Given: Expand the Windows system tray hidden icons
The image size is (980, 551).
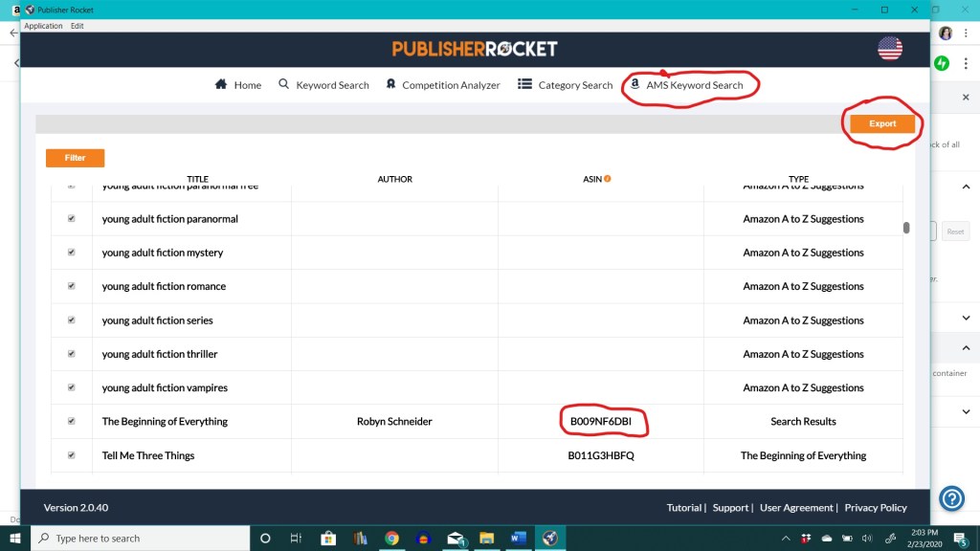Looking at the screenshot, I should pyautogui.click(x=788, y=538).
